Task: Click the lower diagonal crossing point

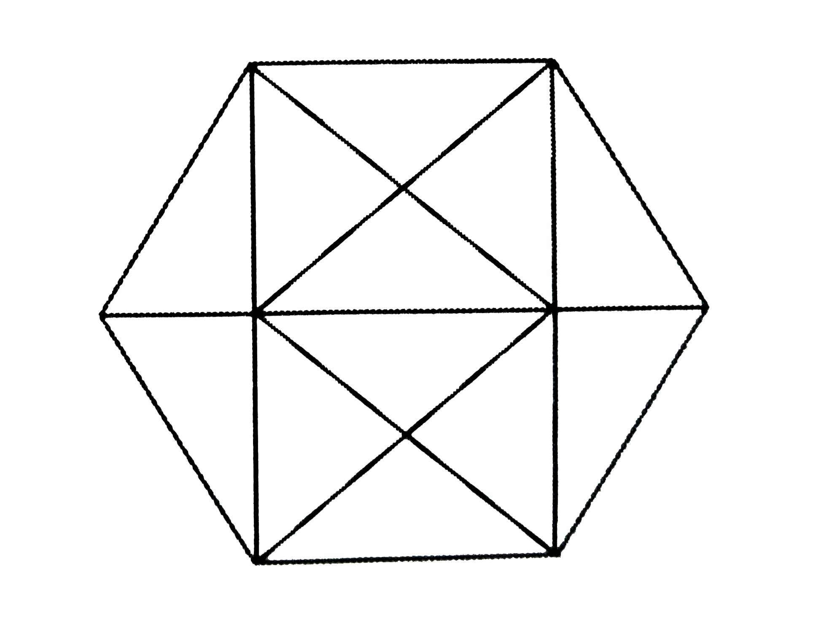Action: tap(406, 434)
